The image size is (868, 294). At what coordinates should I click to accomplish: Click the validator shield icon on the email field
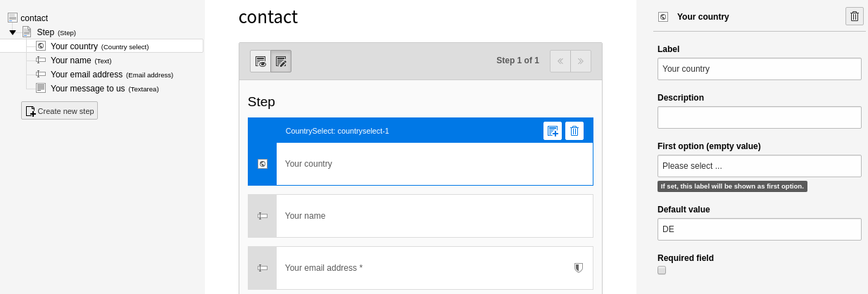(x=579, y=267)
